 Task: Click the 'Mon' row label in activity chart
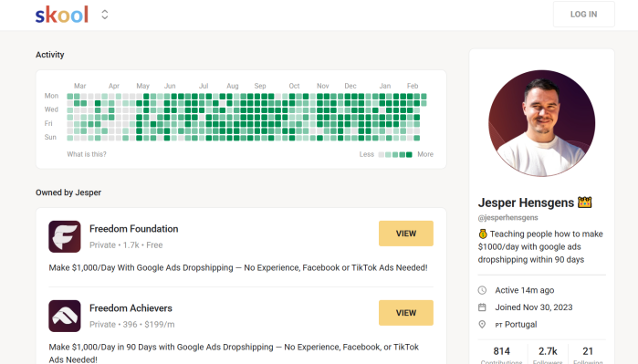(x=51, y=96)
